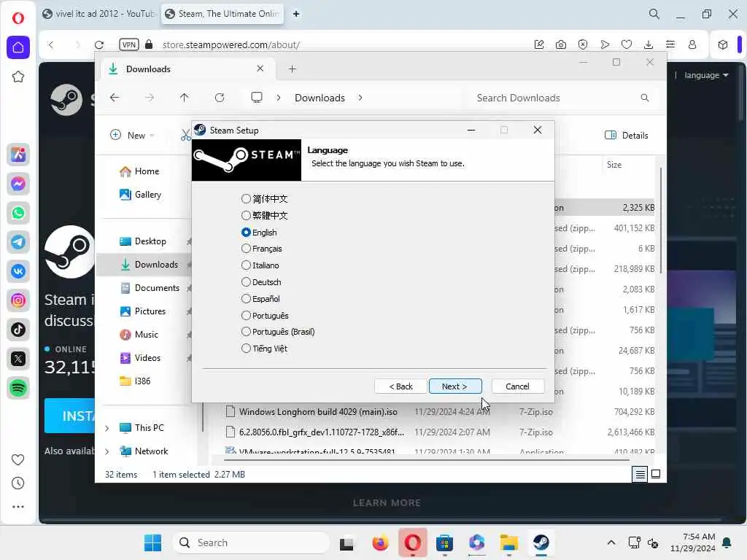Show hidden system tray icons

(x=611, y=542)
